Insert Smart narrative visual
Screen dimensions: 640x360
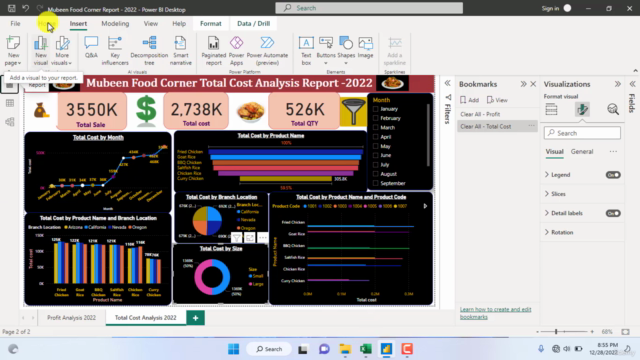coord(180,51)
